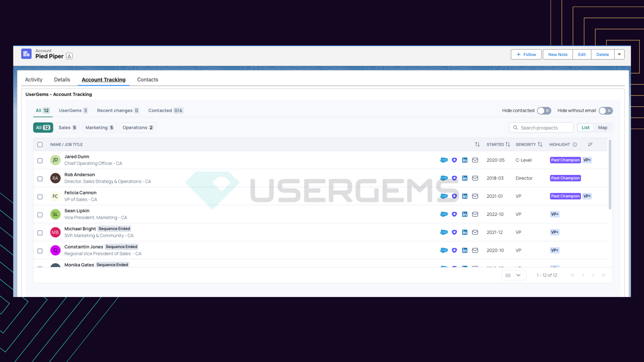644x362 pixels.
Task: Expand more actions dropdown next to Delete
Action: click(x=619, y=54)
